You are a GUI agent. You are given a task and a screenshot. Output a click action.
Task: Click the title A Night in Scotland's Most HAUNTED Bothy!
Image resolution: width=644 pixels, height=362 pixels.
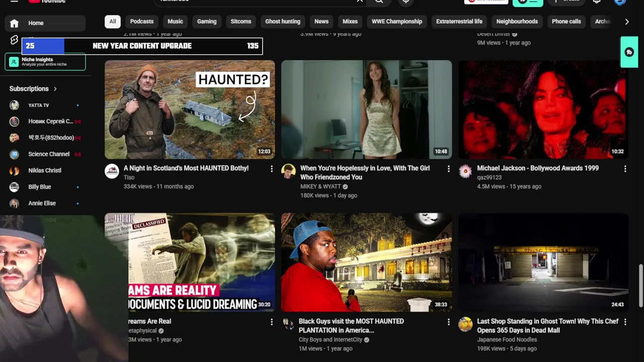pos(186,168)
